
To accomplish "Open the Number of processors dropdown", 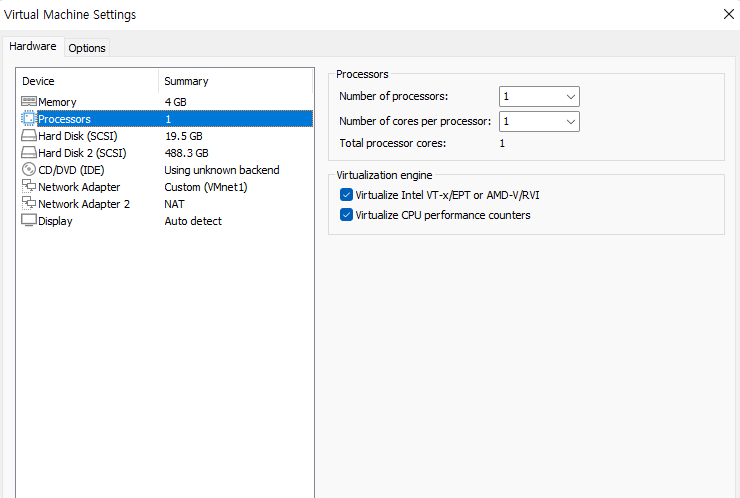I will [x=539, y=97].
